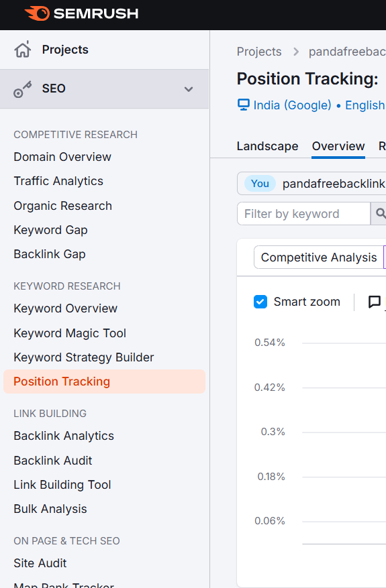Click the keyword filter search magnifier
386x588 pixels.
pyautogui.click(x=379, y=213)
